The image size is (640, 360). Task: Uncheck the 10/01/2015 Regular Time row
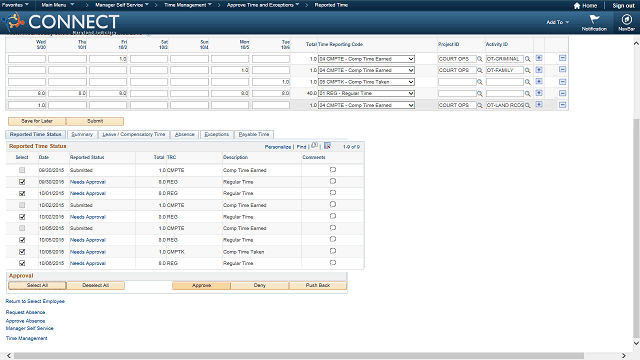click(22, 193)
